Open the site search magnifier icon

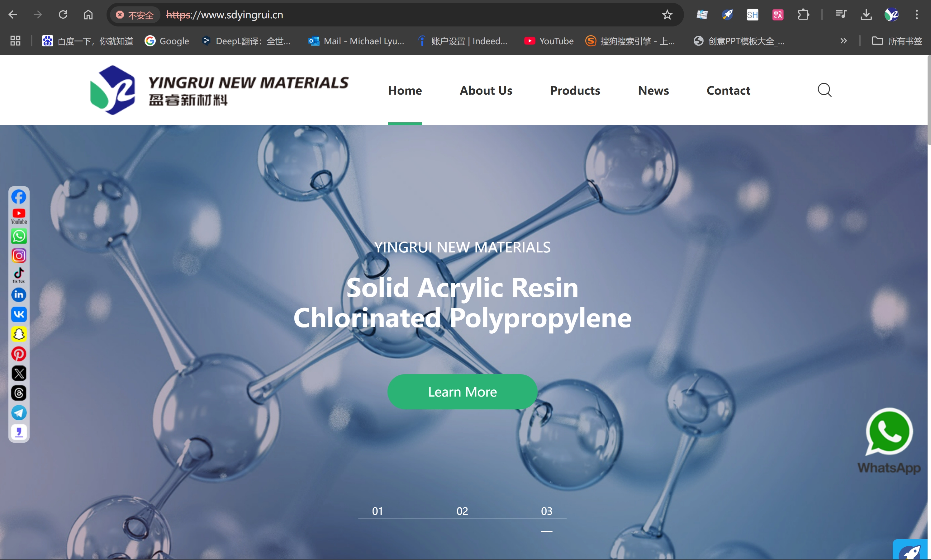[824, 90]
